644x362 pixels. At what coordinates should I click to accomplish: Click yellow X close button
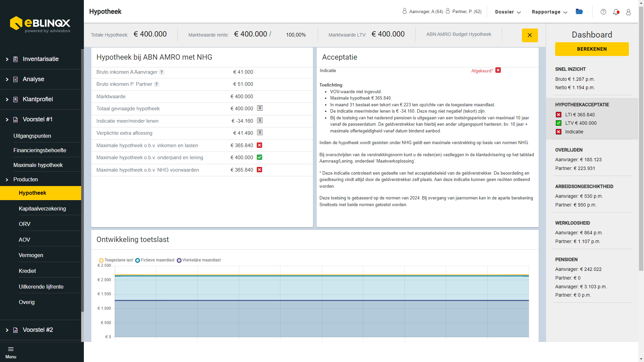coord(530,35)
